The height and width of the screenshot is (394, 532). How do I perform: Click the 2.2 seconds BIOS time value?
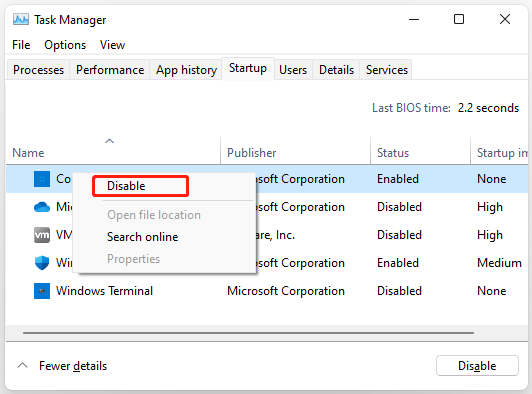pyautogui.click(x=488, y=108)
